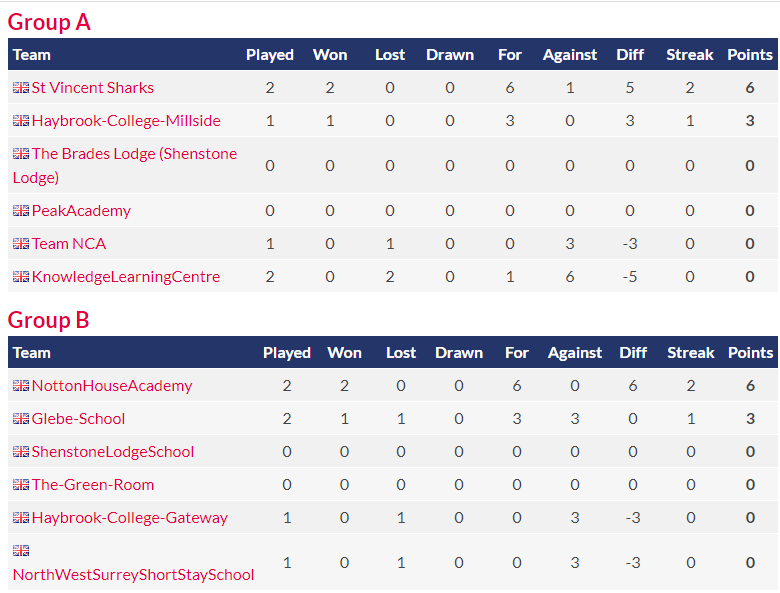Click the flag icon next to Team NCA

pos(21,243)
